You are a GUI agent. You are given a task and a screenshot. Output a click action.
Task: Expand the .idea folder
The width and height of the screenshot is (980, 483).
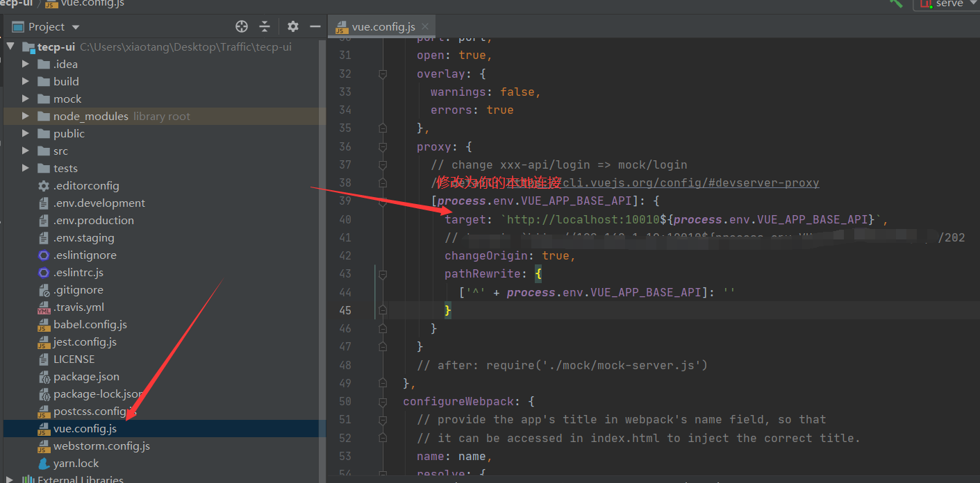coord(26,64)
